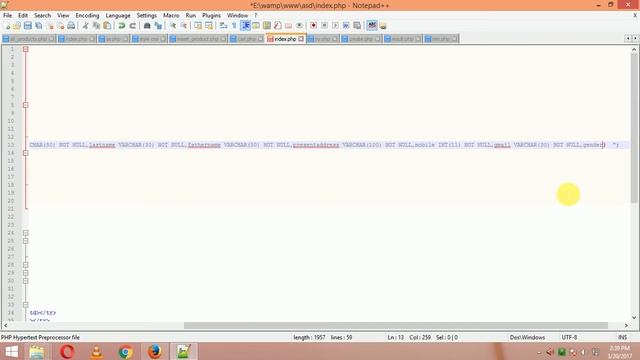Create a new document with New icon

pos(7,26)
